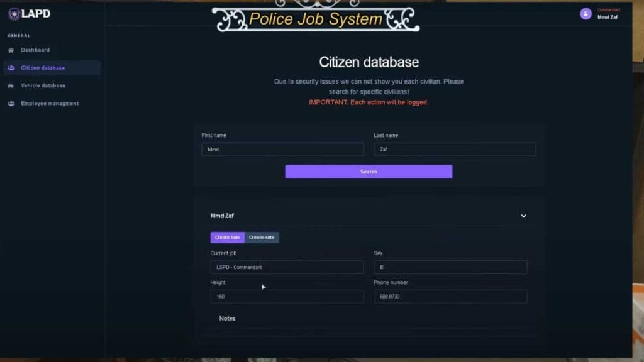
Task: Click the Create note button
Action: click(262, 238)
